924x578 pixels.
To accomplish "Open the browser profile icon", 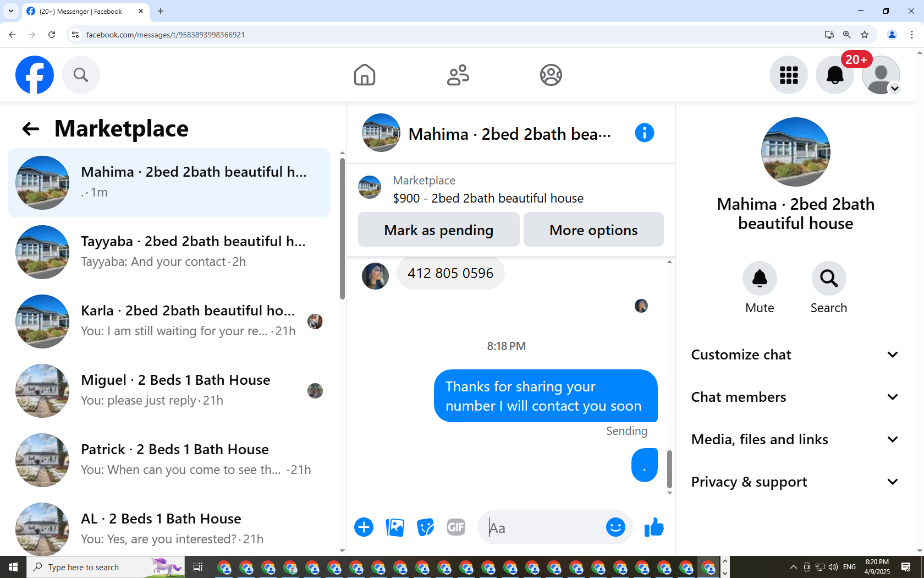I will pyautogui.click(x=892, y=35).
